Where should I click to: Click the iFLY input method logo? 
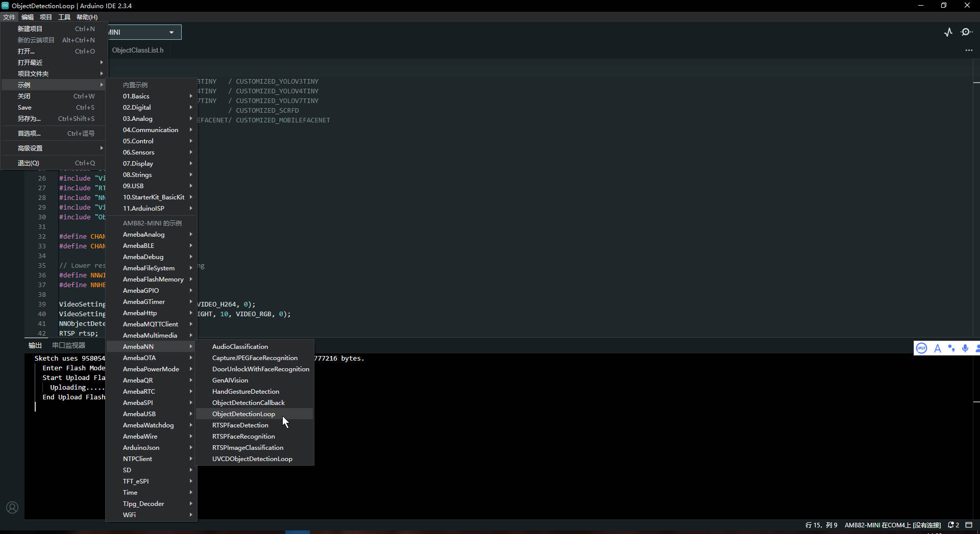tap(921, 348)
